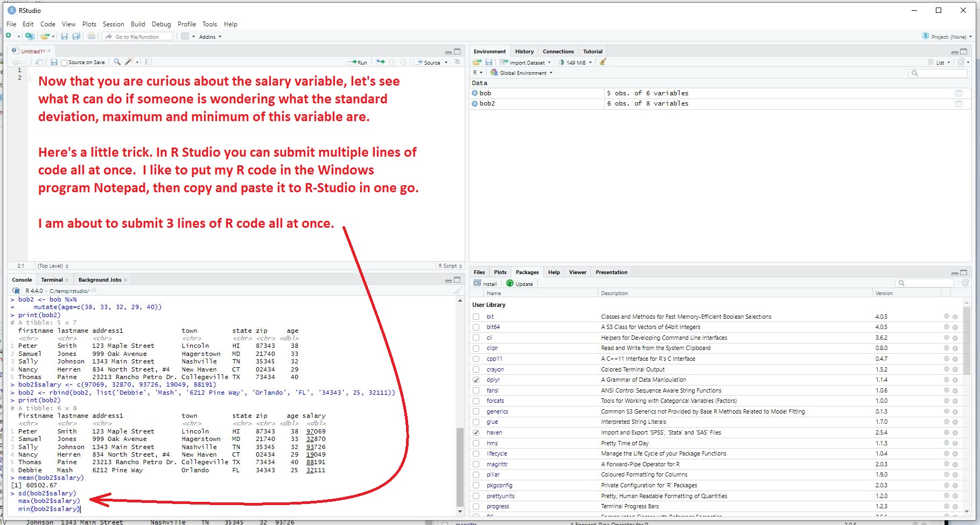Screen dimensions: 980x525
Task: Click the Go to file/function field
Action: pyautogui.click(x=139, y=37)
